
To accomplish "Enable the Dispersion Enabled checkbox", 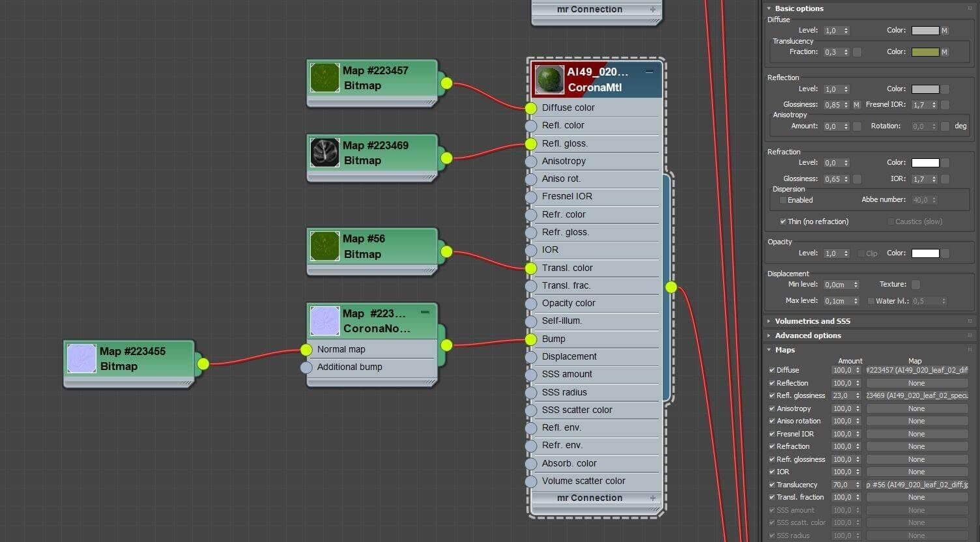I will (783, 200).
